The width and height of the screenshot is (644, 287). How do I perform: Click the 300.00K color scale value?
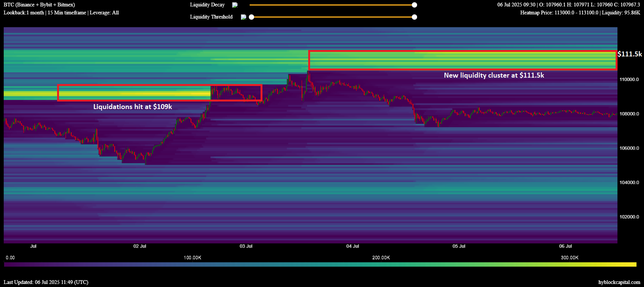570,258
